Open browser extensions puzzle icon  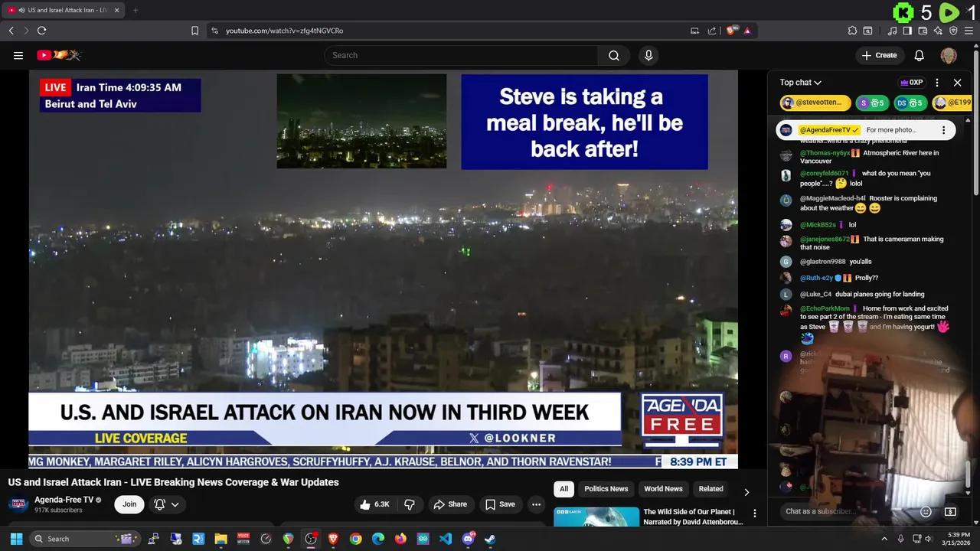click(x=852, y=31)
